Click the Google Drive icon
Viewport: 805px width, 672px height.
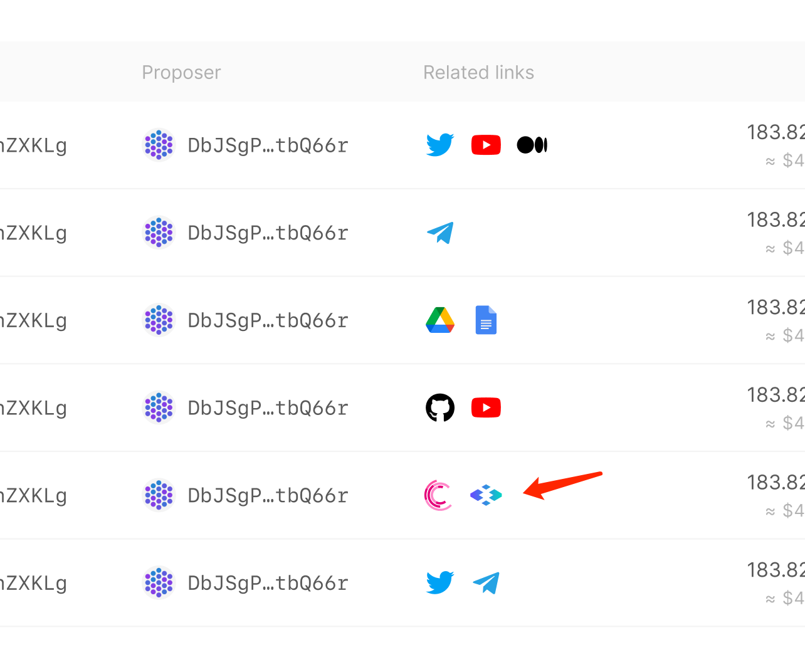coord(439,320)
